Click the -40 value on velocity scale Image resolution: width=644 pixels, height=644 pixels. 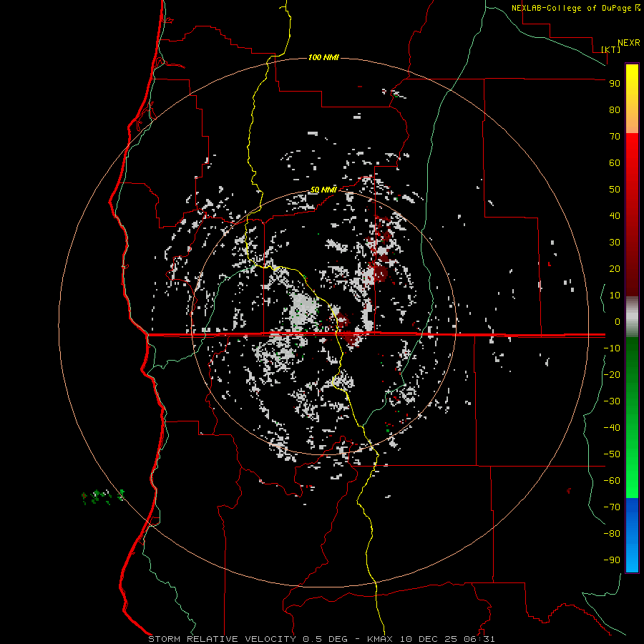pos(612,428)
